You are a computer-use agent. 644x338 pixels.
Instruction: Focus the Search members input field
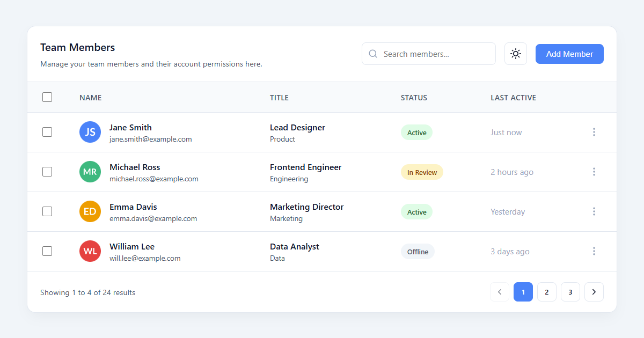pyautogui.click(x=429, y=54)
